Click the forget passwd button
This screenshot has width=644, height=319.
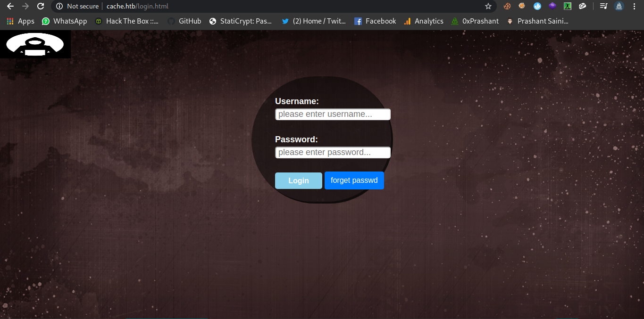(x=354, y=180)
